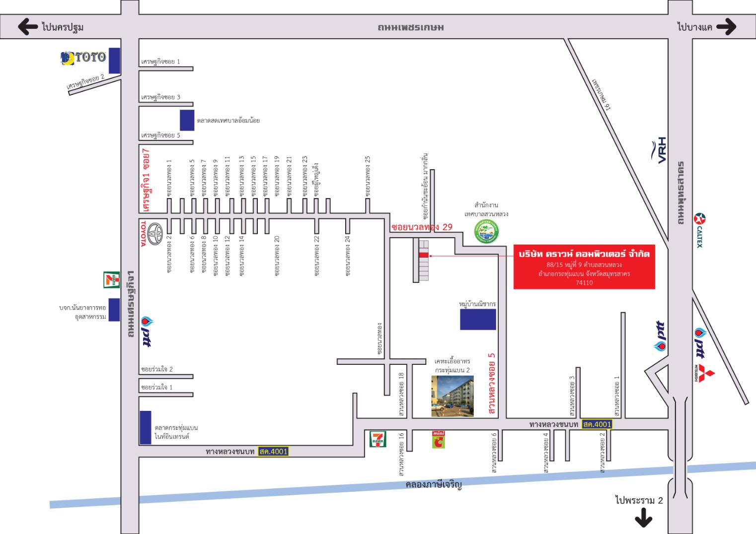Click the ซอยร่วมใจ 2 label
This screenshot has width=756, height=534.
[x=157, y=369]
